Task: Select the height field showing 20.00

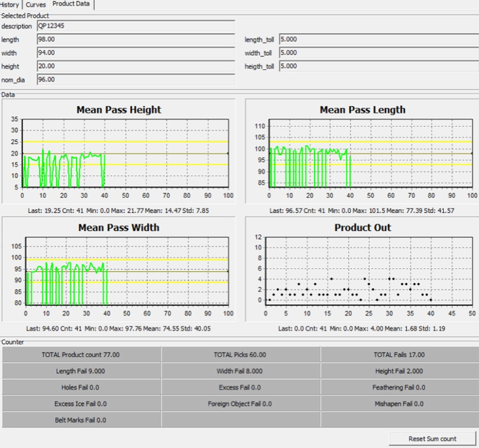Action: point(135,66)
